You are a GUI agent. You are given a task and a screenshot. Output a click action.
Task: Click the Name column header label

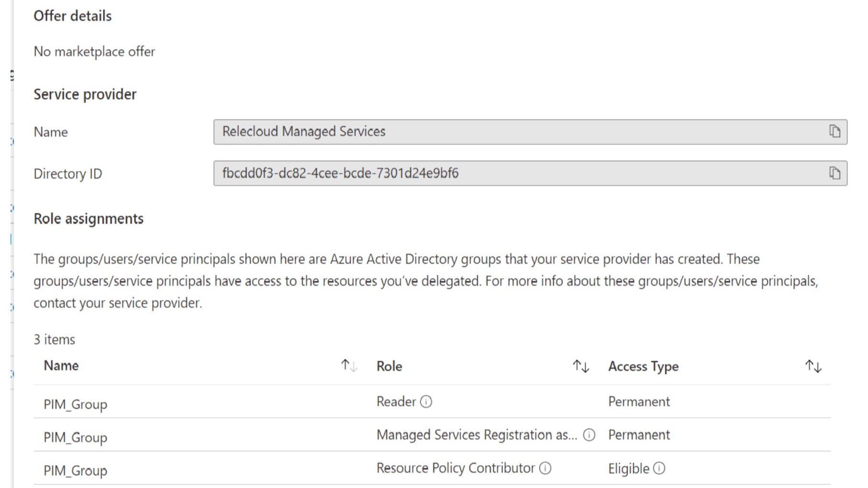click(61, 366)
